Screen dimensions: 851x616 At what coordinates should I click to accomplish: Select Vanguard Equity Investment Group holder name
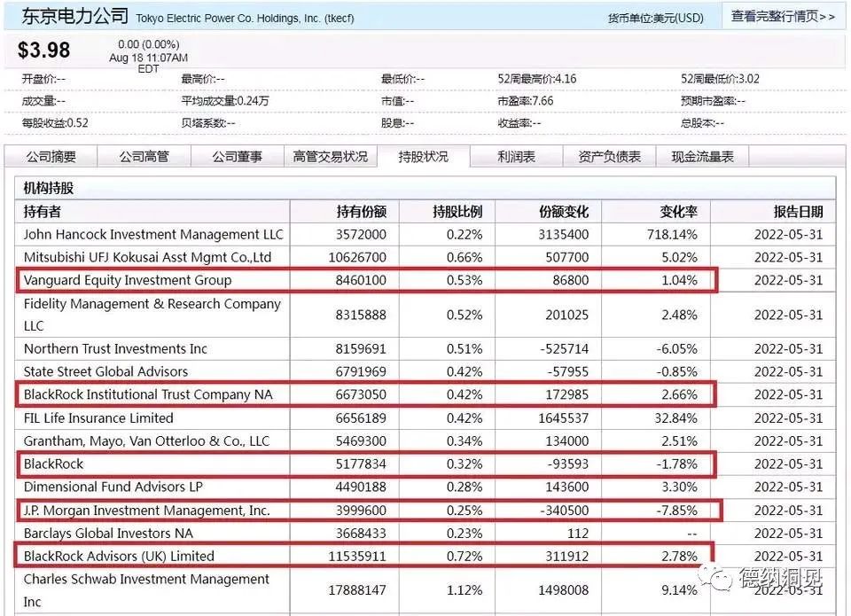pos(128,280)
